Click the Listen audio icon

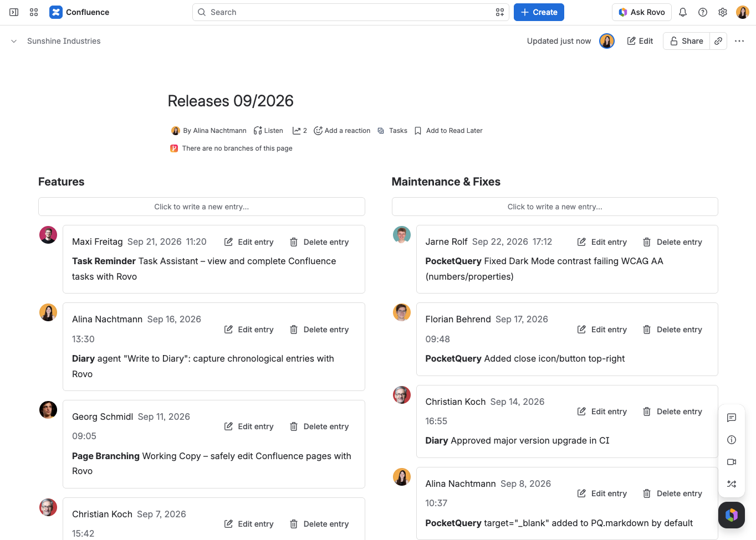click(268, 131)
